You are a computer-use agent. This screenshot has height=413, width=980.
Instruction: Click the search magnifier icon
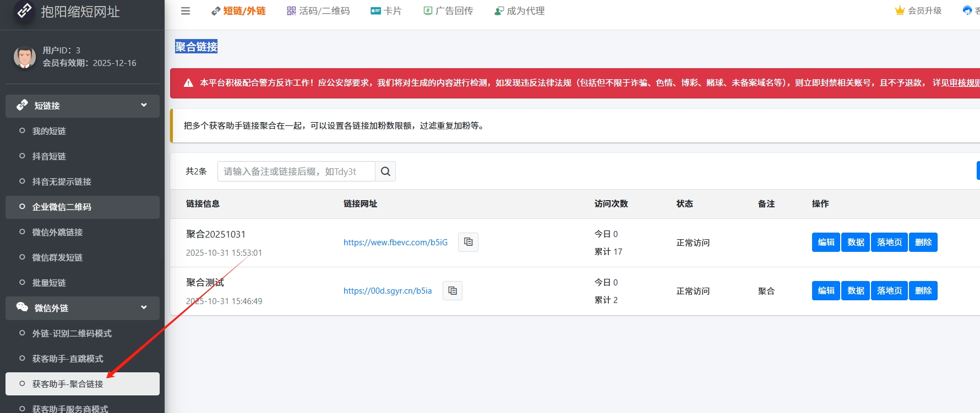[x=385, y=172]
